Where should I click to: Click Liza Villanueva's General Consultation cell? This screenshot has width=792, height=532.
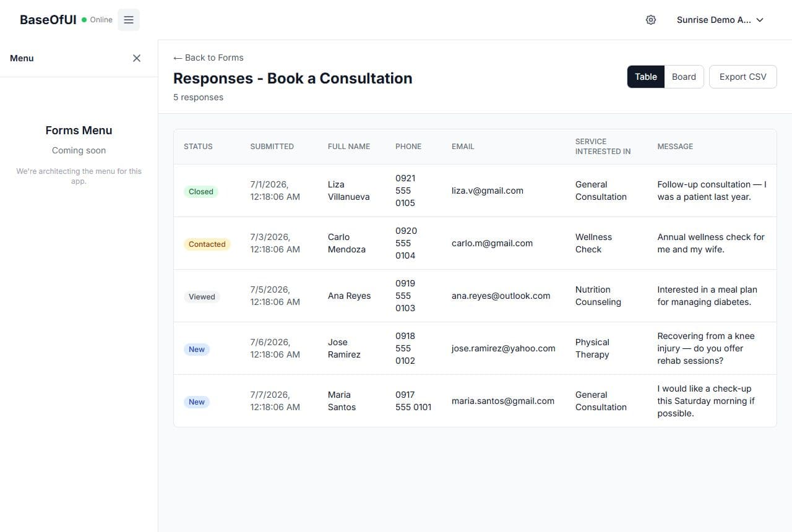(601, 191)
